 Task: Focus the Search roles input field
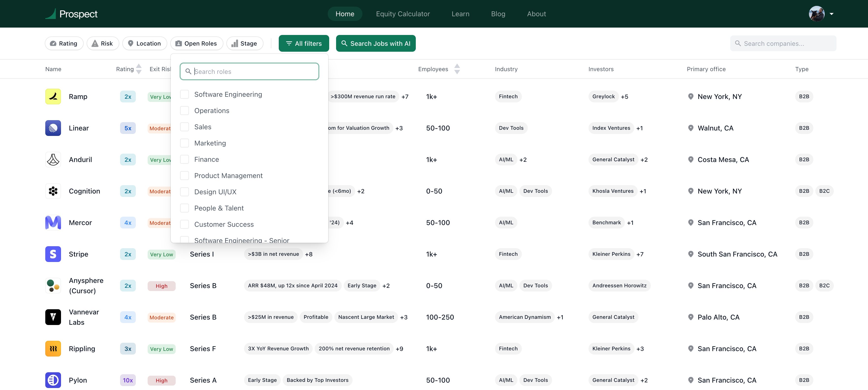pos(249,71)
